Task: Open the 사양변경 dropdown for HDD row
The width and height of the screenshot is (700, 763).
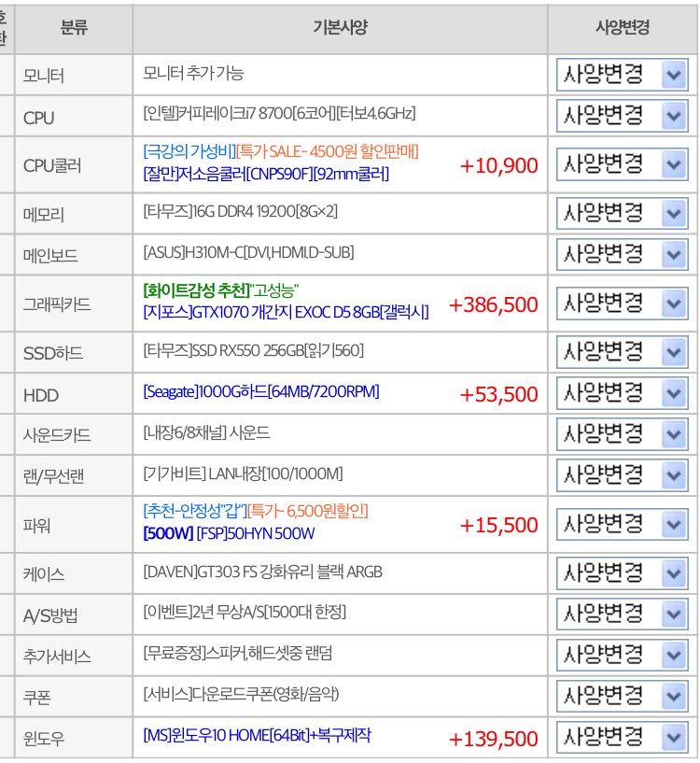Action: pos(622,393)
